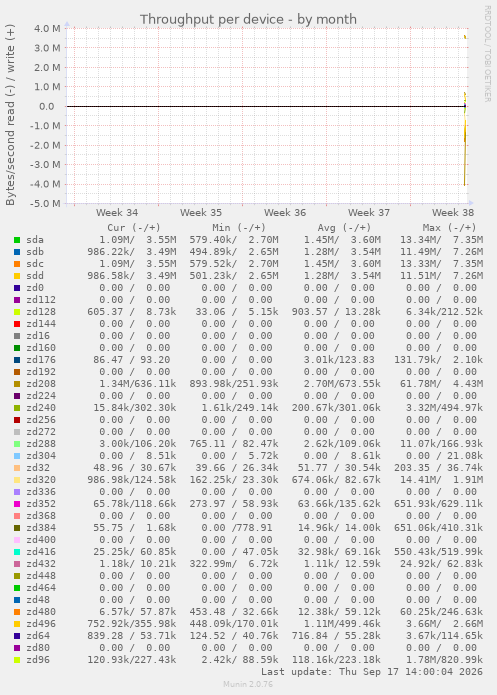Image resolution: width=497 pixels, height=695 pixels.
Task: Click the zd416 cyan legend color square
Action: 17,552
